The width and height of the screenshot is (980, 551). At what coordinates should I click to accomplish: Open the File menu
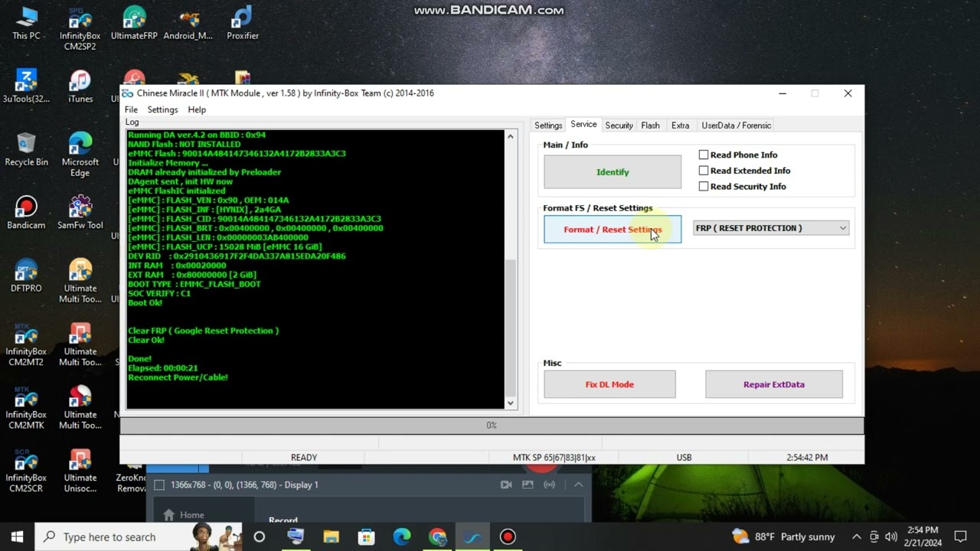[131, 109]
